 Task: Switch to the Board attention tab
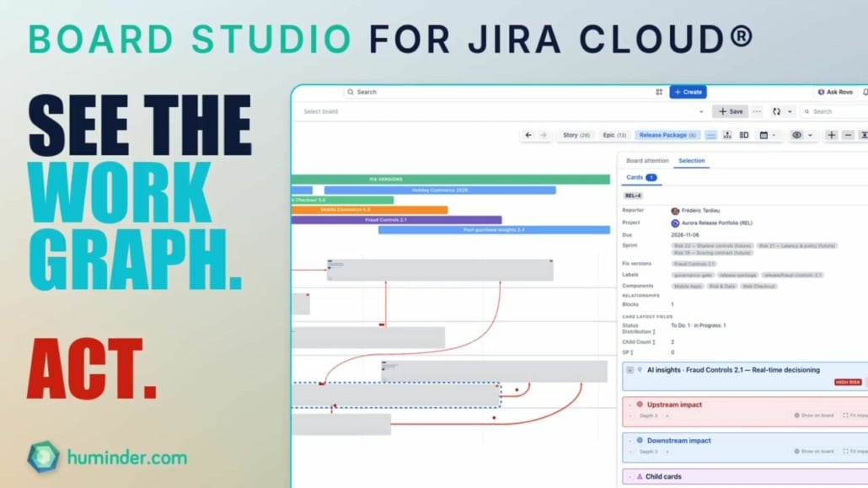coord(647,161)
